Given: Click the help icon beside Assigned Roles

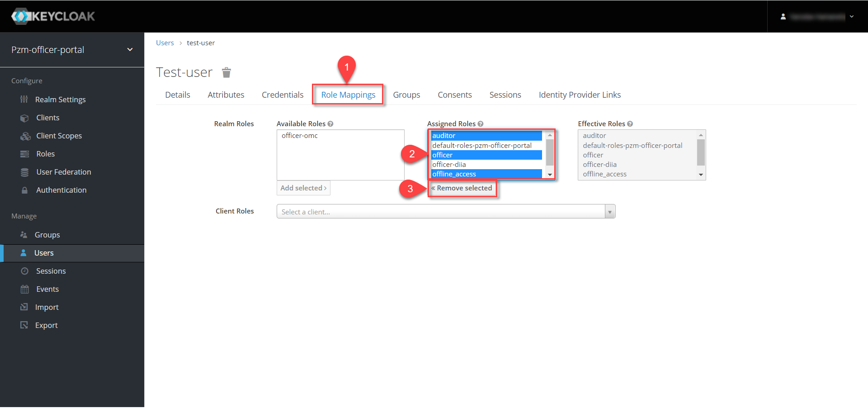Looking at the screenshot, I should click(481, 124).
